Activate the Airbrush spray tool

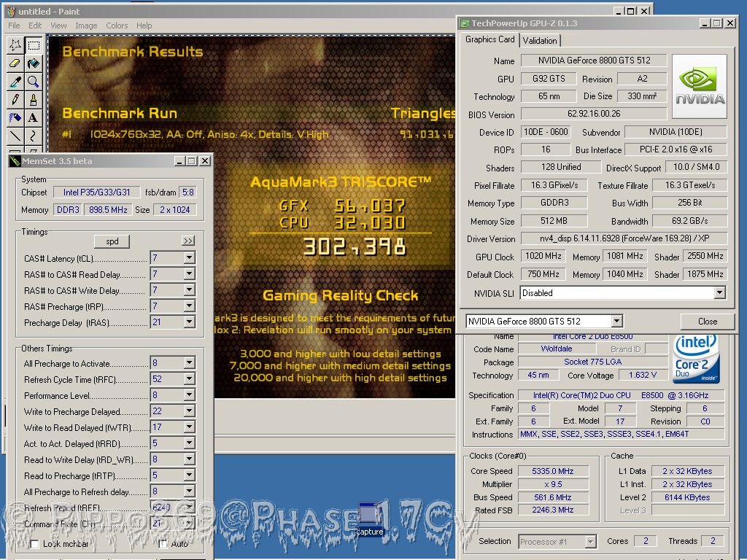pyautogui.click(x=15, y=117)
